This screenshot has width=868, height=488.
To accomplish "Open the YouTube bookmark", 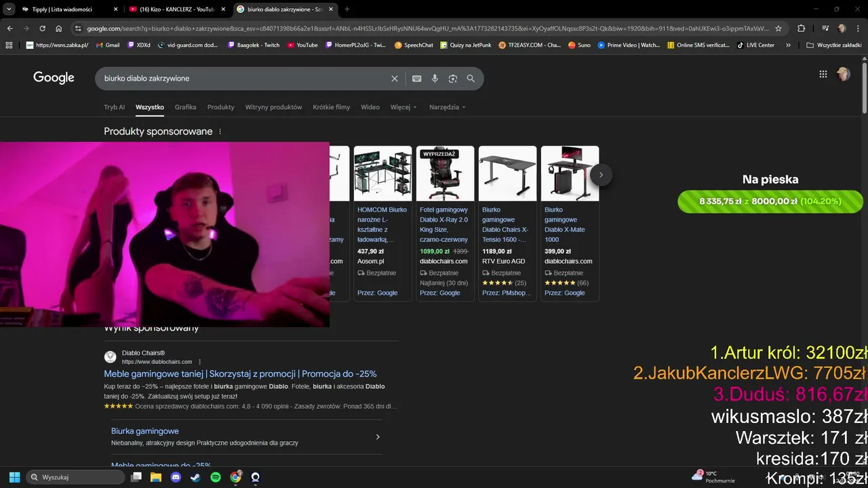I will click(x=302, y=45).
